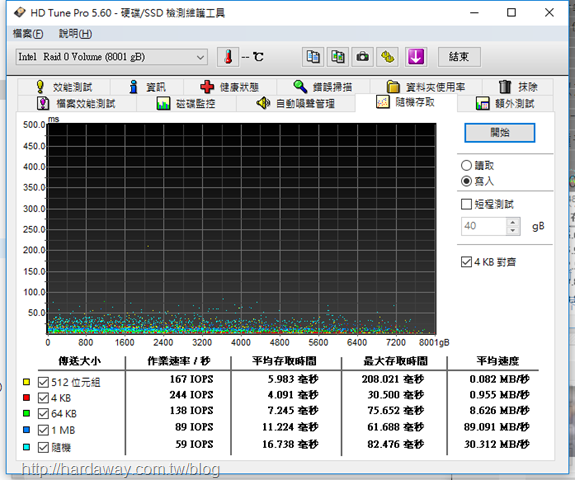Click the 開始 start button

[x=499, y=132]
